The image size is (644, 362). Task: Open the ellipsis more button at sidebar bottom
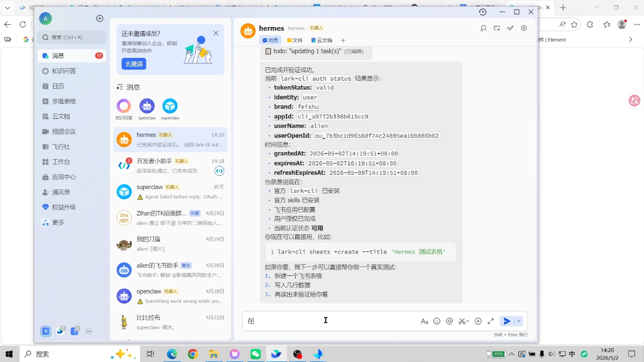click(89, 332)
